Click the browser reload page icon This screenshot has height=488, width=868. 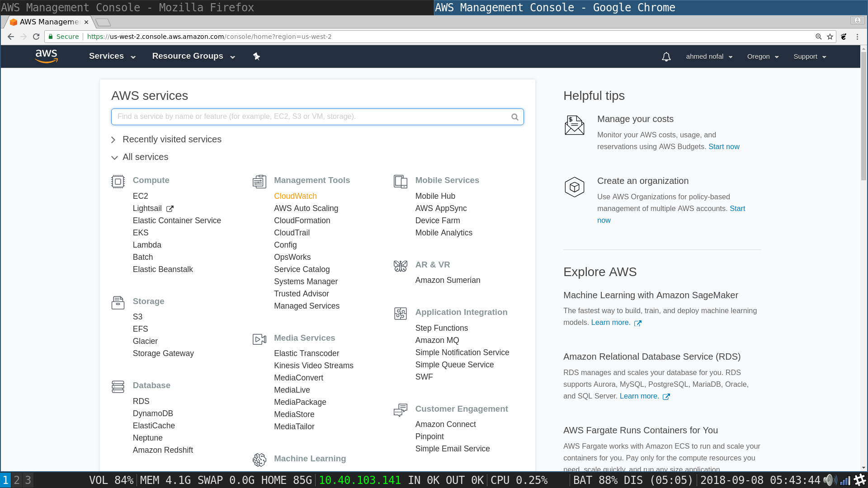tap(36, 37)
